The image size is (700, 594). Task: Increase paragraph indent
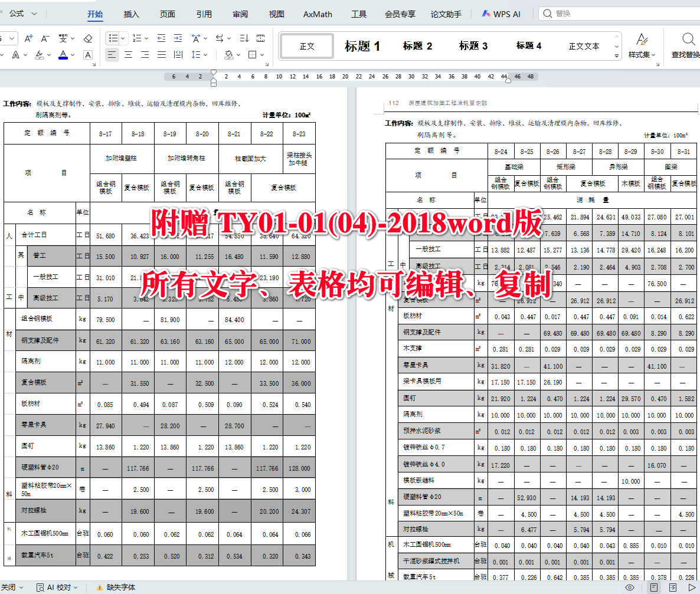pyautogui.click(x=178, y=38)
